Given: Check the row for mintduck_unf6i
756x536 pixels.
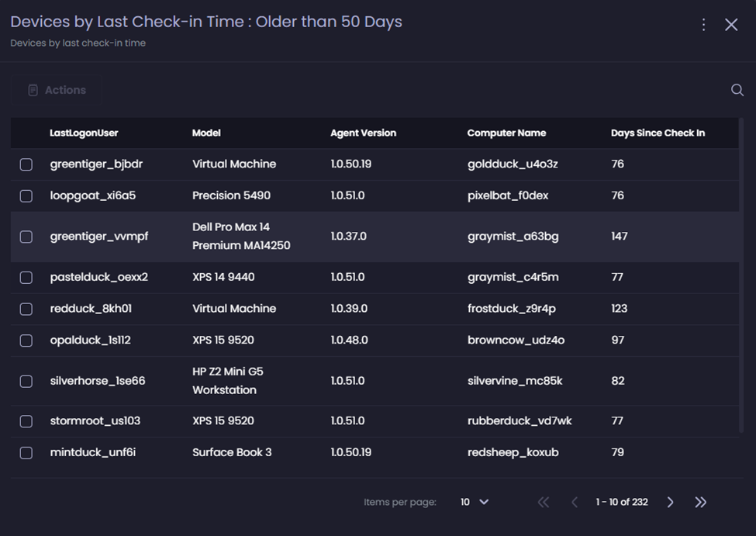Looking at the screenshot, I should [x=26, y=452].
